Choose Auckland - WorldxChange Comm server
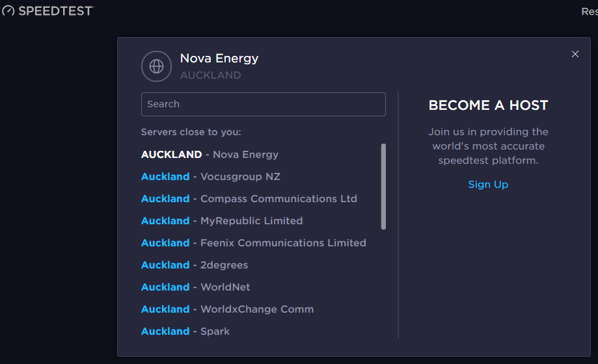The height and width of the screenshot is (364, 598). tap(227, 309)
